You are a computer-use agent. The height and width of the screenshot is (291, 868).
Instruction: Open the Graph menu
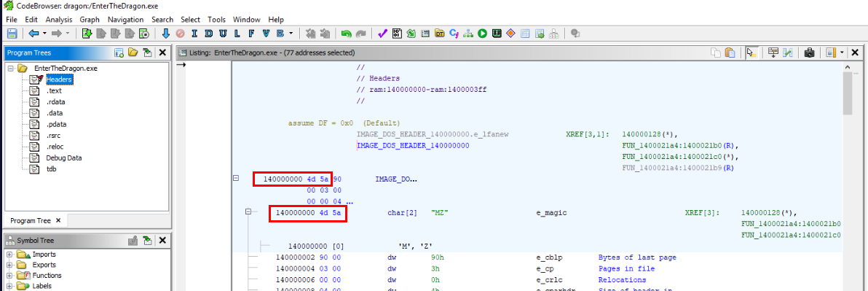tap(90, 20)
